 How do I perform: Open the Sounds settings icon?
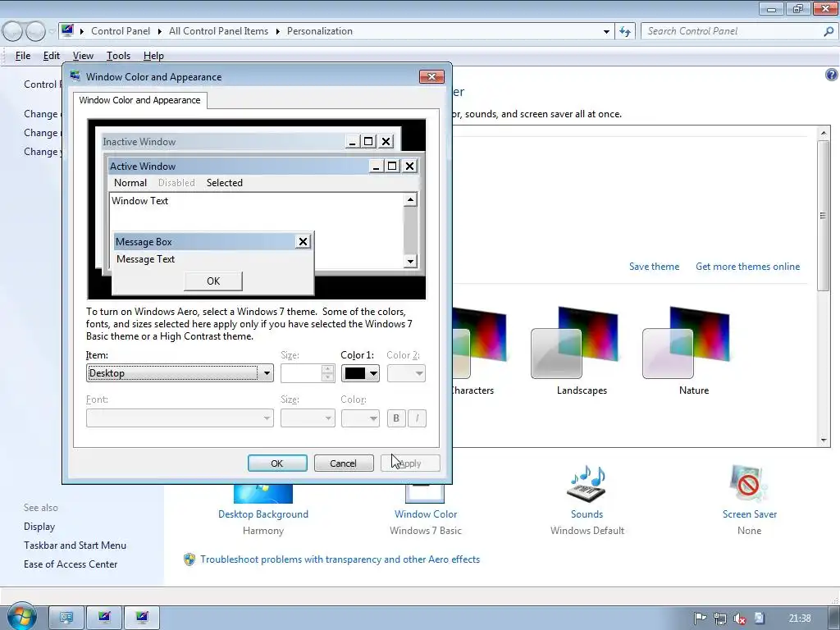tap(587, 483)
